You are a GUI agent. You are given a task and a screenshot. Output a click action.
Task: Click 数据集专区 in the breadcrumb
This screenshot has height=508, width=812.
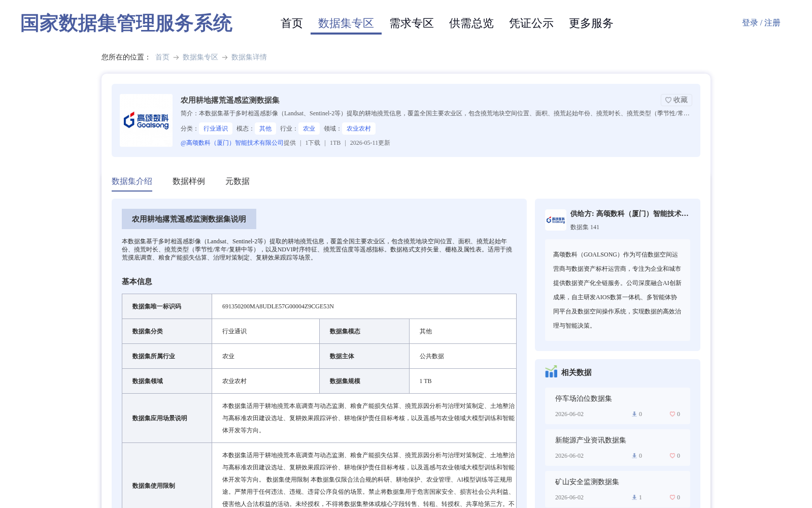click(200, 57)
